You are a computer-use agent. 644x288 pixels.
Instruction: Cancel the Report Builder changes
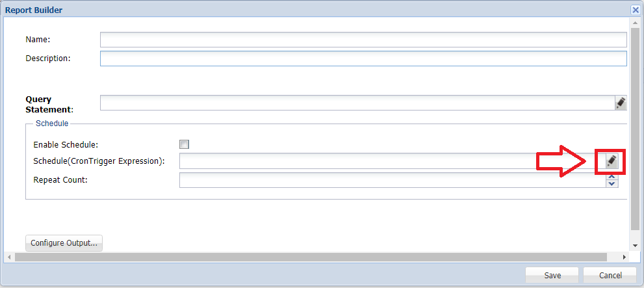point(610,275)
